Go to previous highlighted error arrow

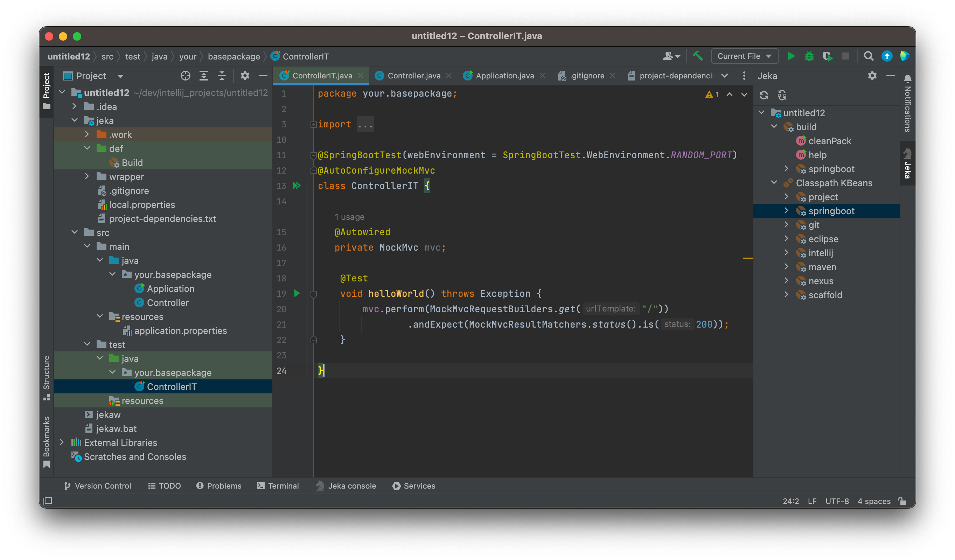click(729, 94)
